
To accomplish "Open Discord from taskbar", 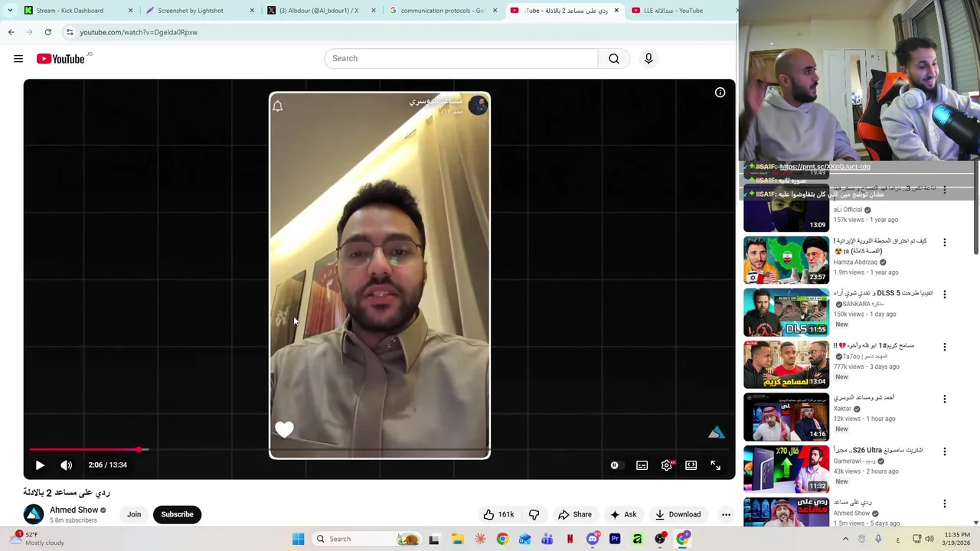I will click(x=593, y=539).
